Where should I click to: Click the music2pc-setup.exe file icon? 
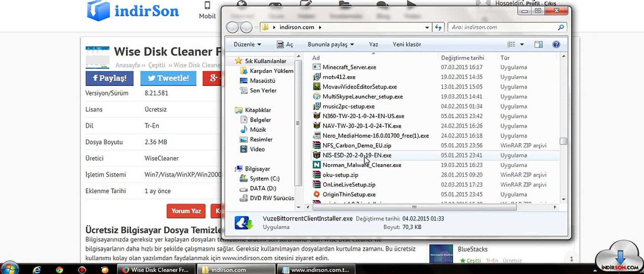(x=317, y=106)
